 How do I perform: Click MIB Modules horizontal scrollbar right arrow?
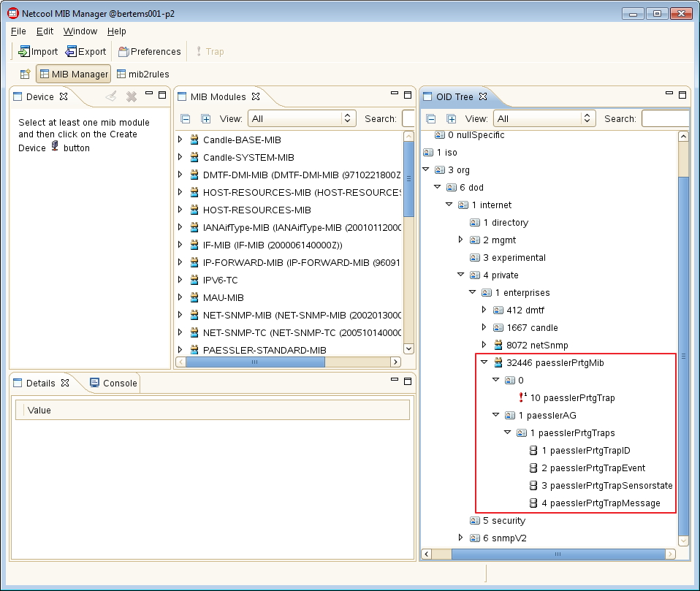(x=395, y=362)
